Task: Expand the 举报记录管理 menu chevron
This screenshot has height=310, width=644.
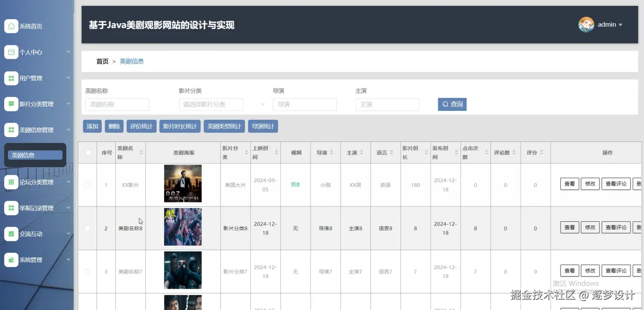Action: pos(68,208)
